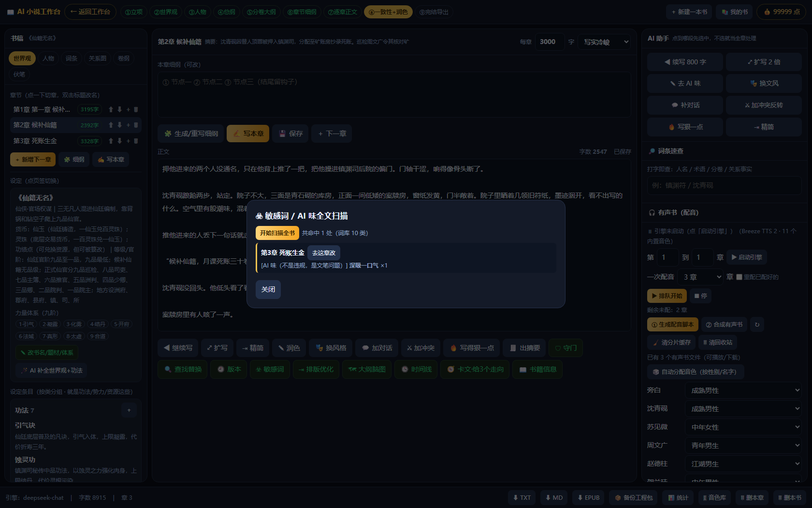812x508 pixels.
Task: Change 沈青砚 voice dropdown
Action: (x=743, y=408)
